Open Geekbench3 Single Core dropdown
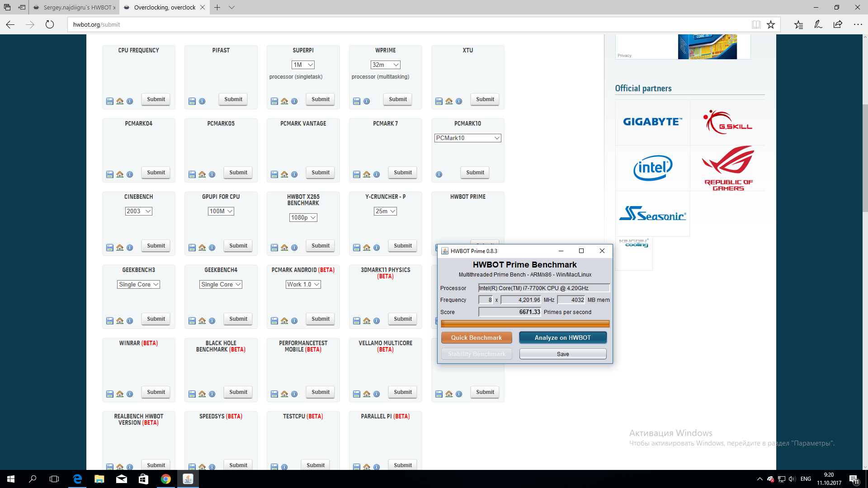 [x=138, y=284]
